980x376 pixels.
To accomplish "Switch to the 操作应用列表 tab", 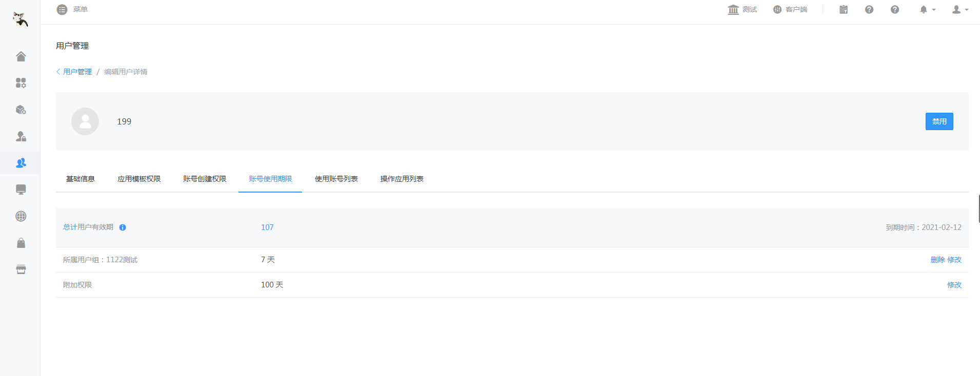I will (x=402, y=179).
